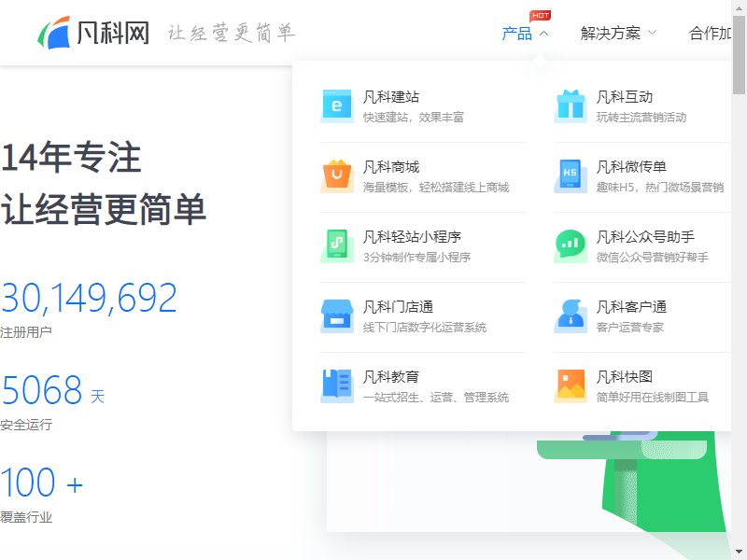747x560 pixels.
Task: Click the 趣味H5，热门微场景营销 description
Action: point(660,188)
